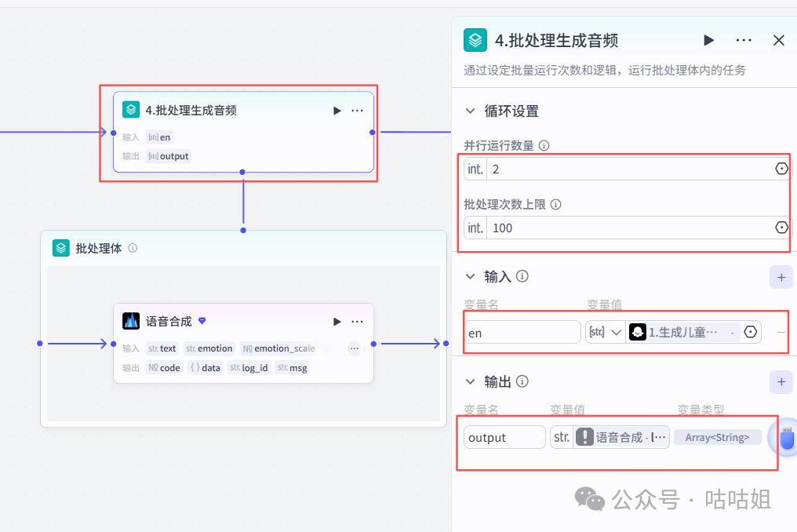Play the 语音合成 node
This screenshot has height=532, width=797.
point(337,321)
